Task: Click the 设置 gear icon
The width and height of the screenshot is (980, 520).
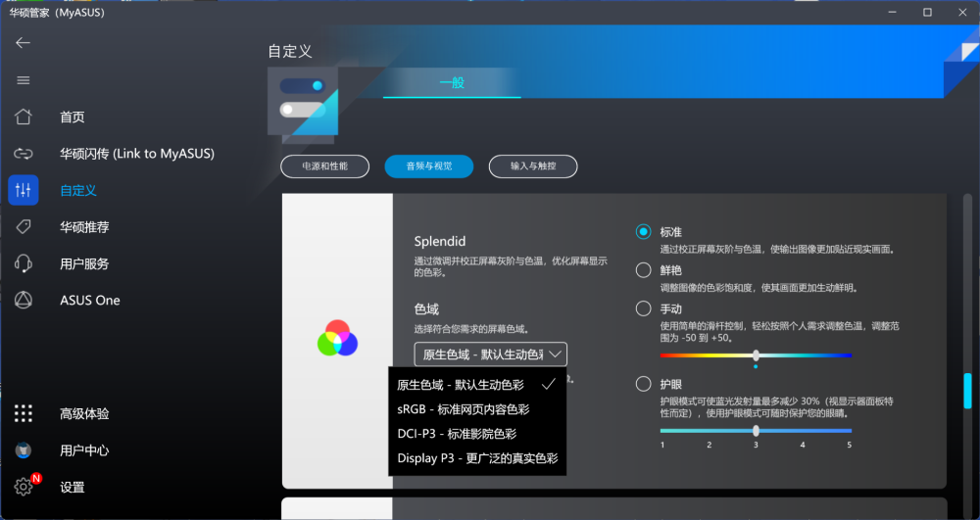Action: (x=24, y=487)
